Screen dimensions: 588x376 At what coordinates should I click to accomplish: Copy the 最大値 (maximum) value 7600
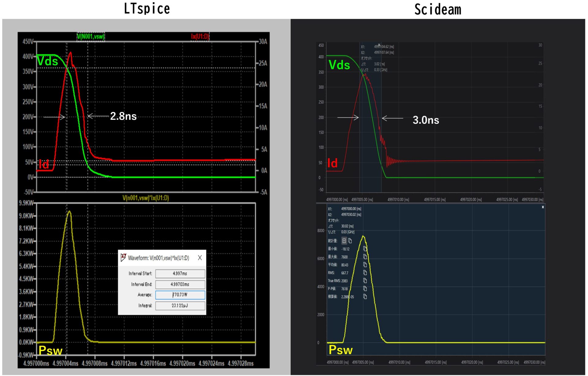coord(365,257)
